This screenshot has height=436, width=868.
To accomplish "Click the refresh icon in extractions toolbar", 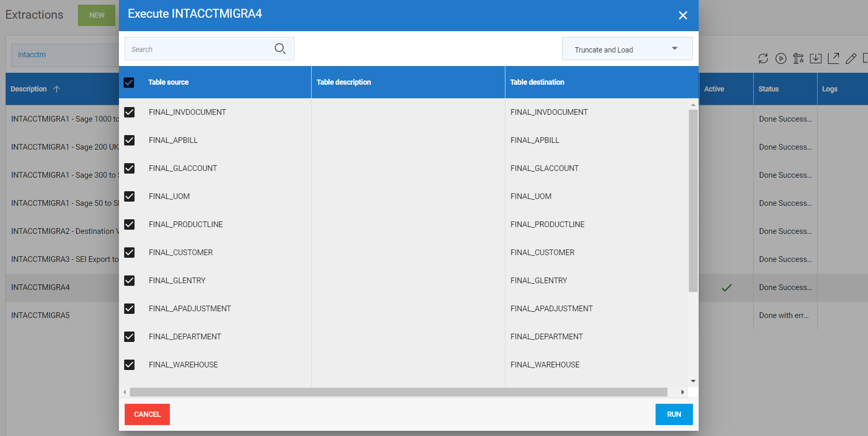I will 763,59.
